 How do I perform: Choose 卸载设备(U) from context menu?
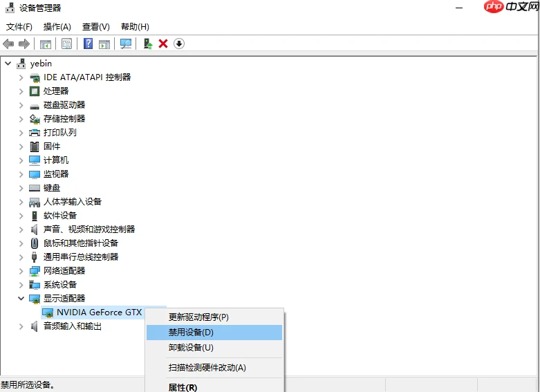pos(214,348)
